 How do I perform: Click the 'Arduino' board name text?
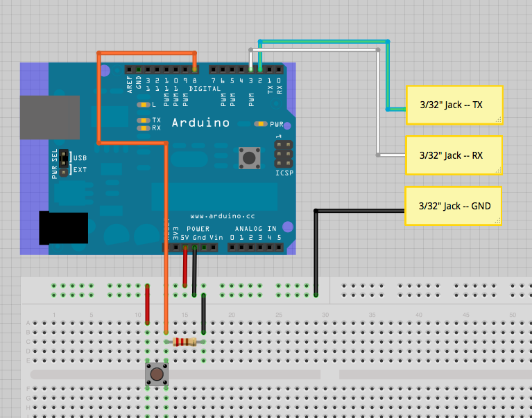(201, 123)
